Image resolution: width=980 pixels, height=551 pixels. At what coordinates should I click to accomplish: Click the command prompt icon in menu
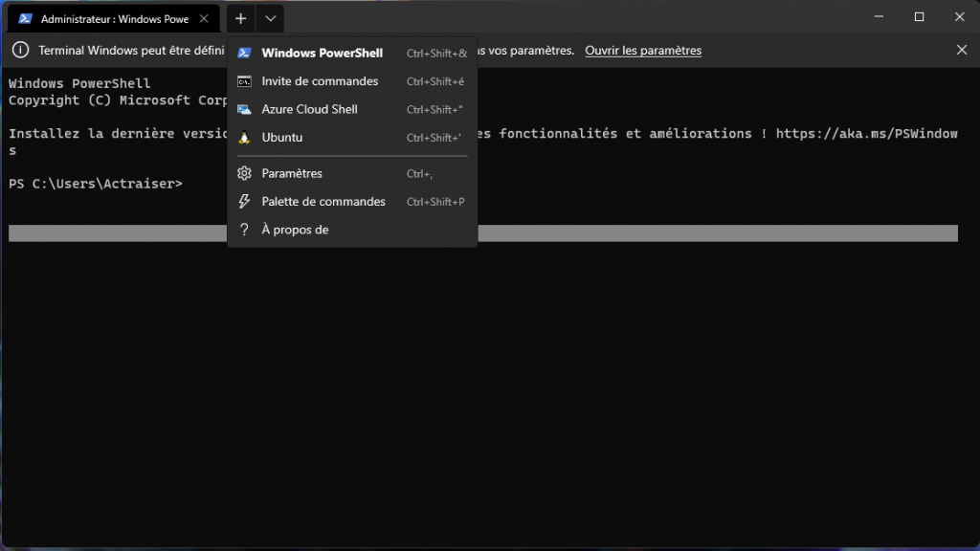244,81
